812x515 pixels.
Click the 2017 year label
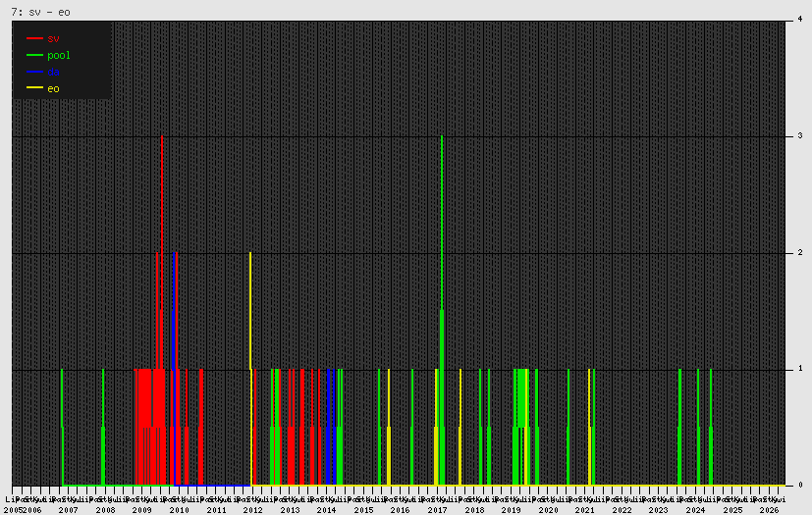click(x=438, y=510)
